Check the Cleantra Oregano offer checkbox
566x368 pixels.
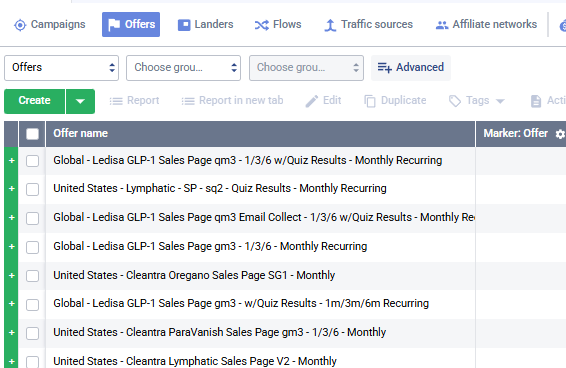click(32, 276)
